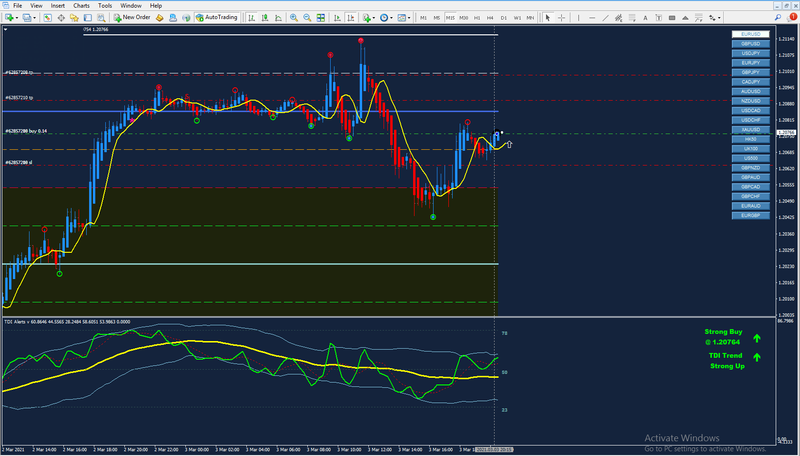Viewport: 800px width, 456px height.
Task: Select the M5 timeframe
Action: pos(437,18)
